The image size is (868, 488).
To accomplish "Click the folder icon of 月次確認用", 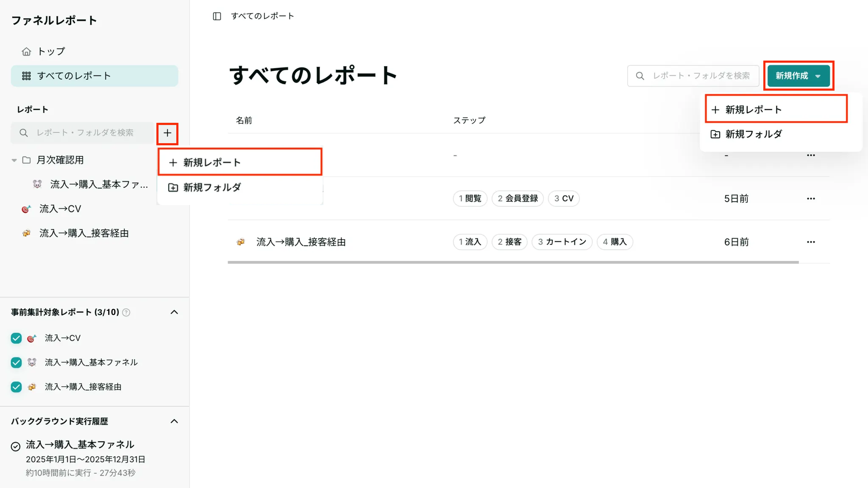I will coord(27,160).
